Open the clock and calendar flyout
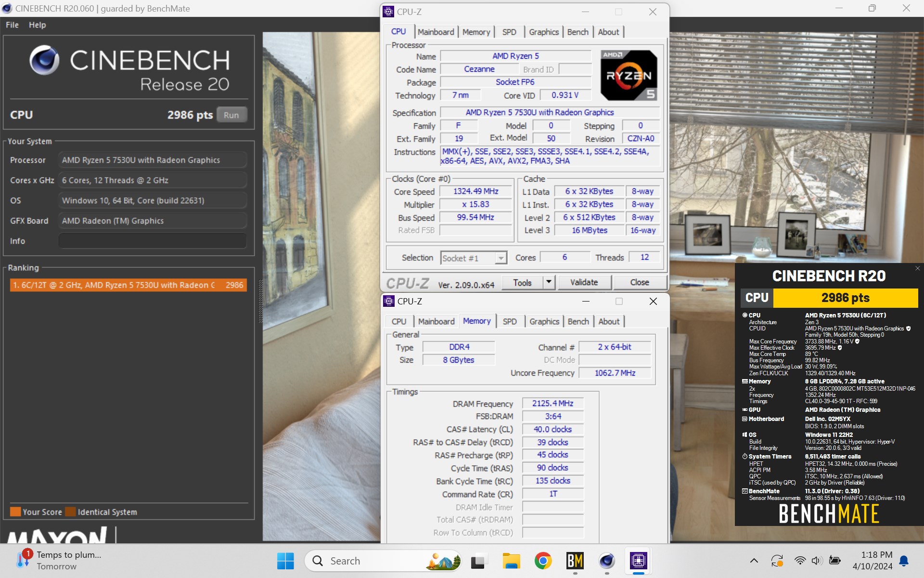924x578 pixels. pos(873,561)
